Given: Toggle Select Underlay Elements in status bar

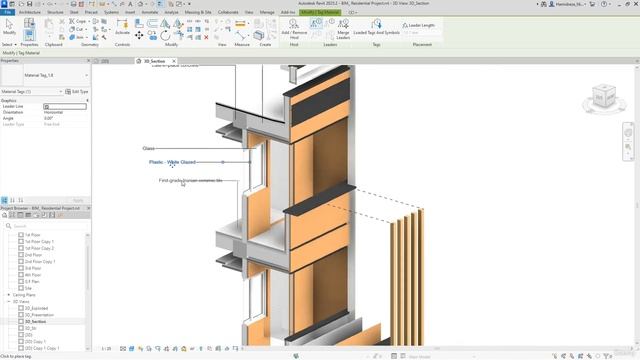Looking at the screenshot, I should [563, 356].
